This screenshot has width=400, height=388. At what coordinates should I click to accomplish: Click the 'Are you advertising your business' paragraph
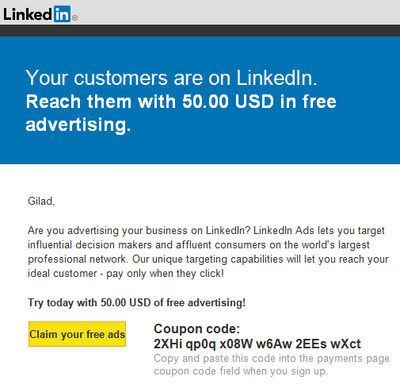pos(208,252)
